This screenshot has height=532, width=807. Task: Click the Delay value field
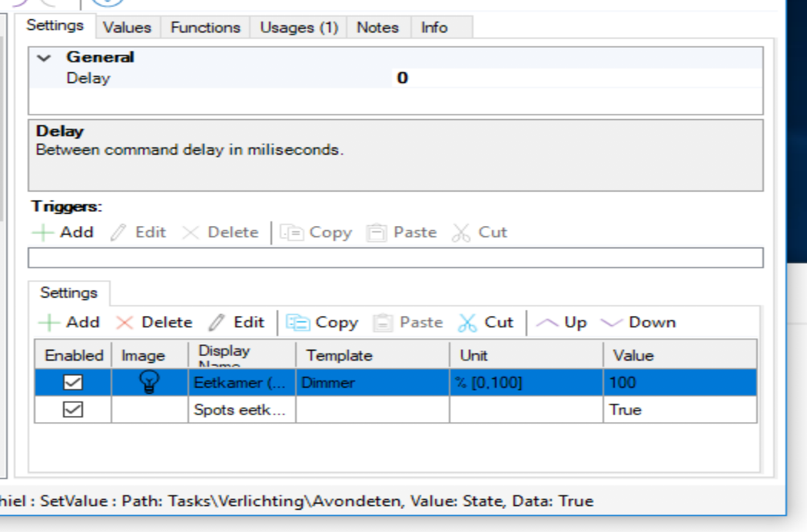[576, 78]
